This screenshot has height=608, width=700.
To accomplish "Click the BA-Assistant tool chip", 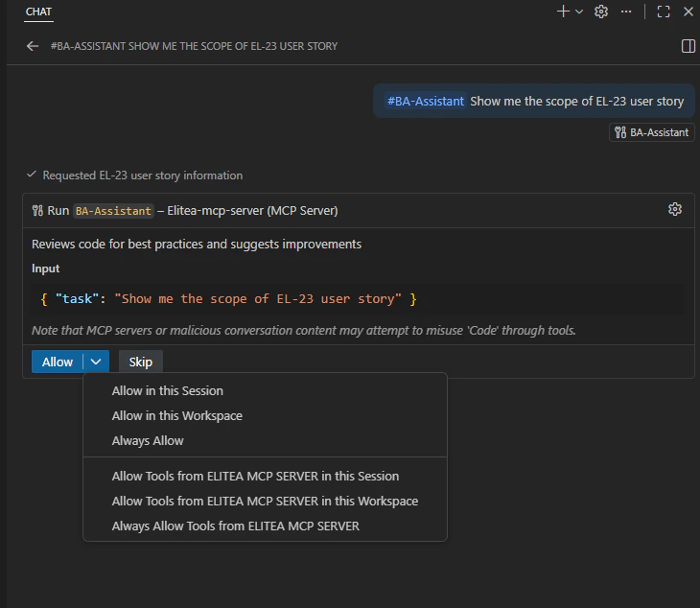I will 651,132.
